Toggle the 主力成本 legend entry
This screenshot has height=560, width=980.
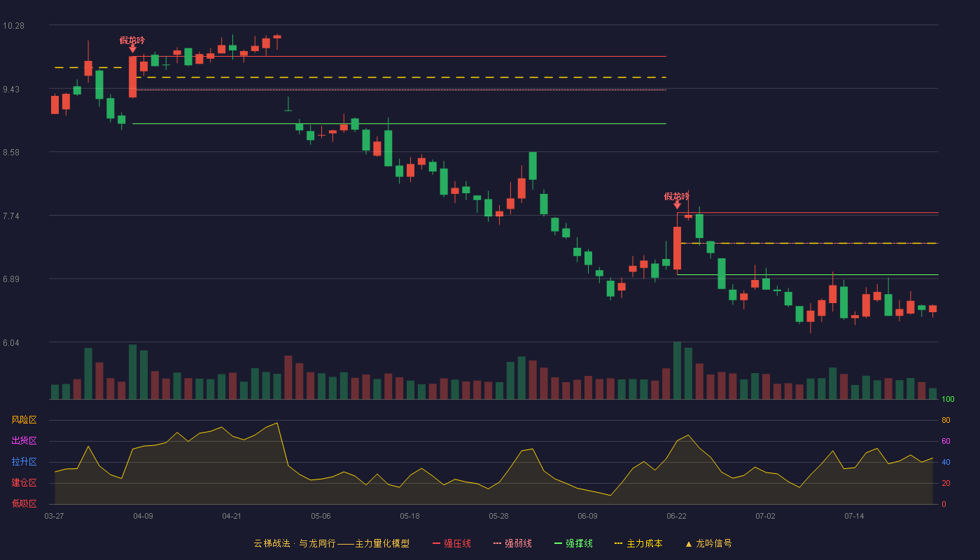pyautogui.click(x=638, y=543)
